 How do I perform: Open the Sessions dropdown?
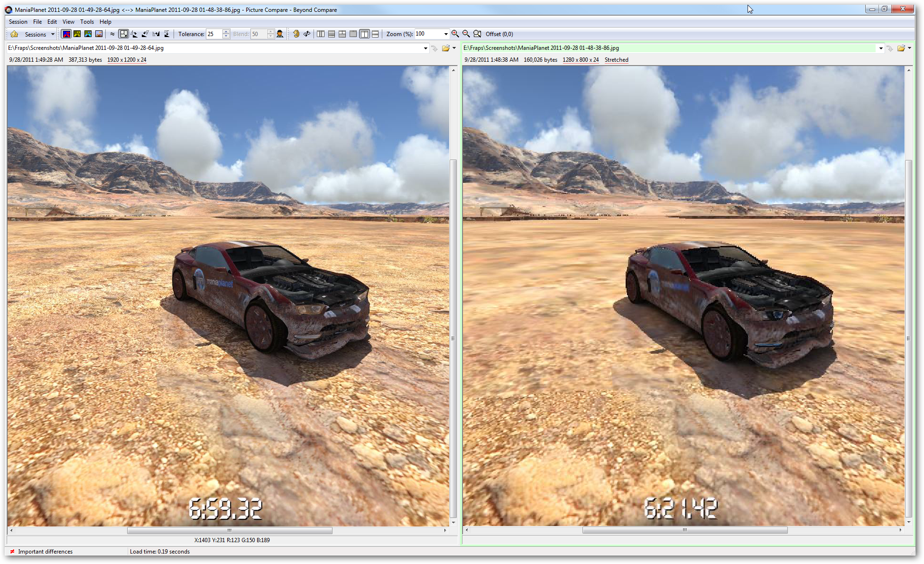pyautogui.click(x=53, y=34)
